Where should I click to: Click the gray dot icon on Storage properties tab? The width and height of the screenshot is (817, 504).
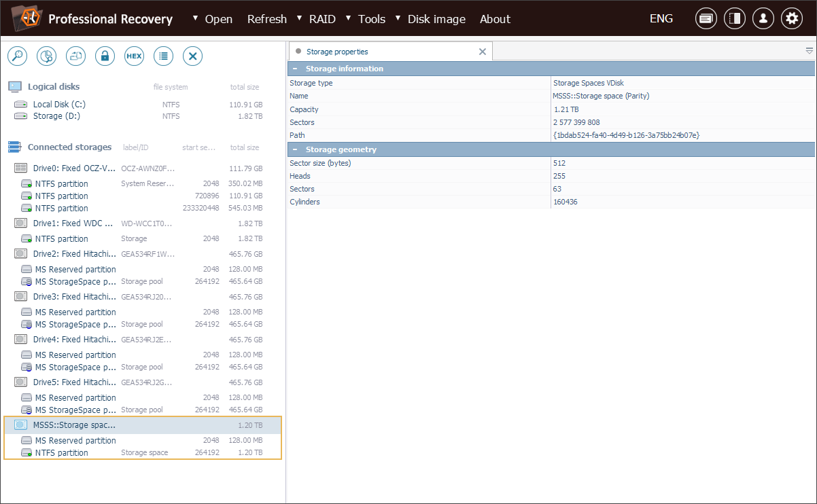point(298,52)
